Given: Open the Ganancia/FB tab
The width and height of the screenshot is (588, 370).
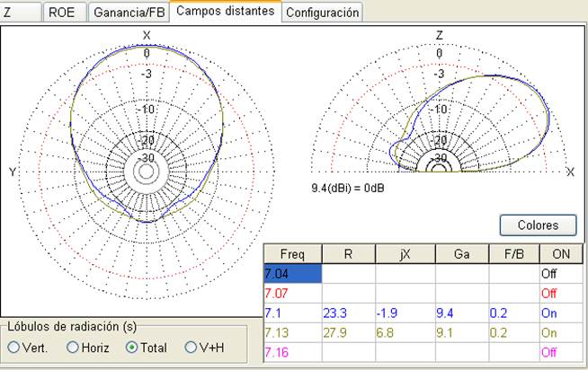Looking at the screenshot, I should coord(129,13).
